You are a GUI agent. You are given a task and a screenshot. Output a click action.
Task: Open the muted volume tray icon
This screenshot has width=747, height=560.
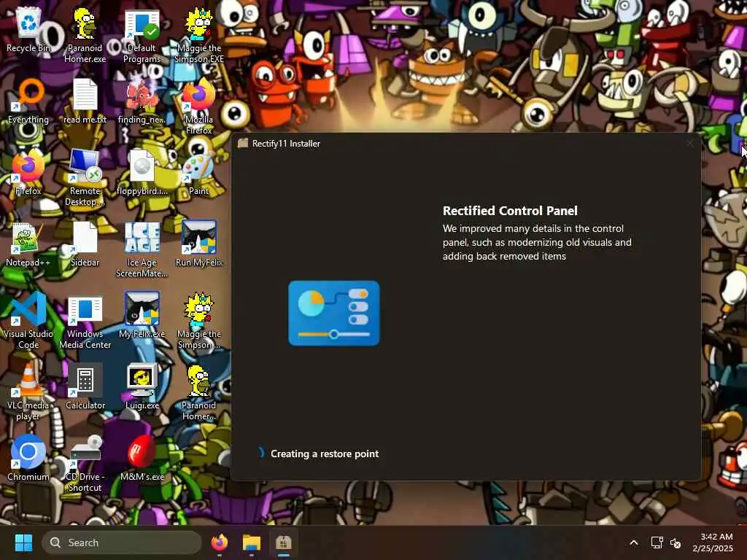point(675,542)
